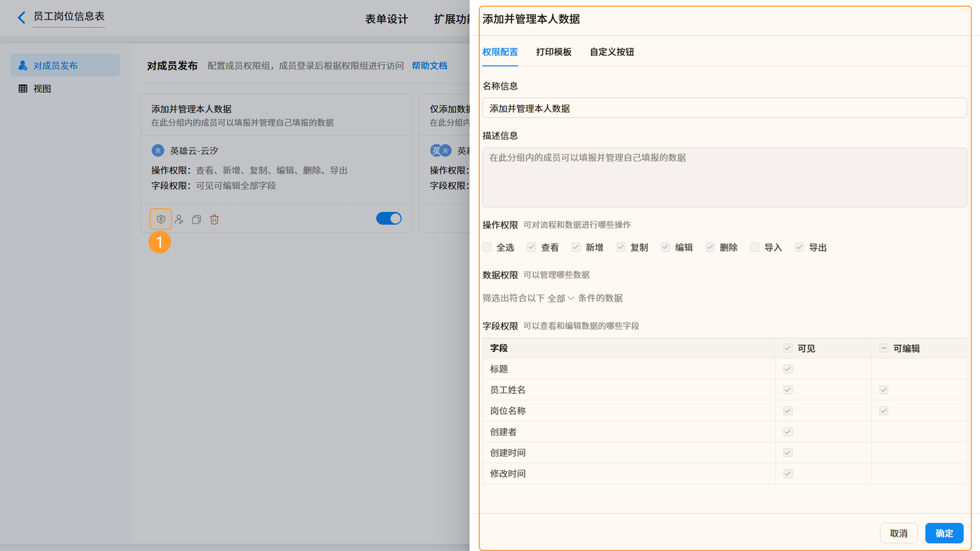Click the 英雄云-云汐 member avatar
This screenshot has width=980, height=551.
[x=158, y=151]
